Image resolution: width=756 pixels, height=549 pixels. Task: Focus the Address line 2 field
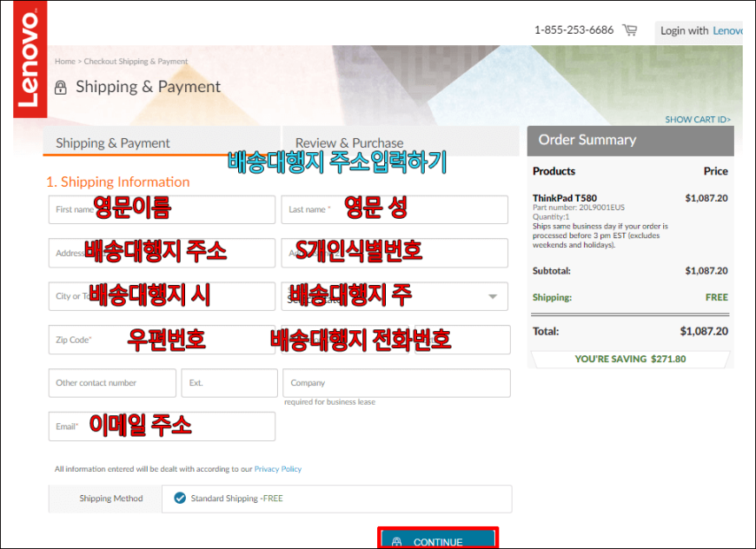[395, 253]
